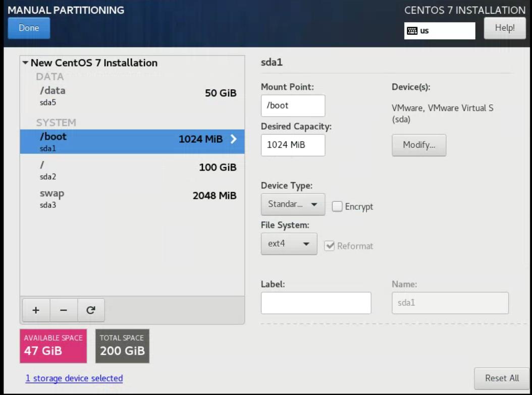Click the arrow on the /boot row
The width and height of the screenshot is (532, 395).
(233, 139)
